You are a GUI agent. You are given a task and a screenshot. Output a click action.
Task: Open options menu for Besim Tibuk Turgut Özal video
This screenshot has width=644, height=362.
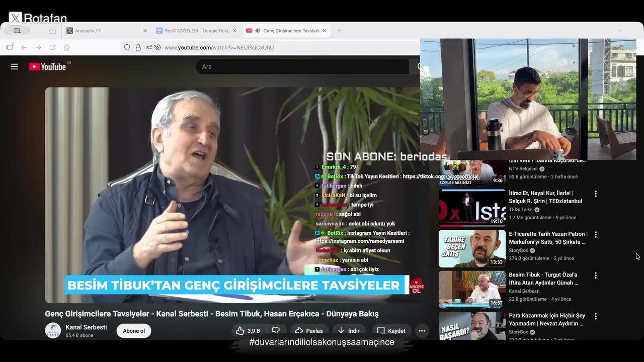[596, 276]
